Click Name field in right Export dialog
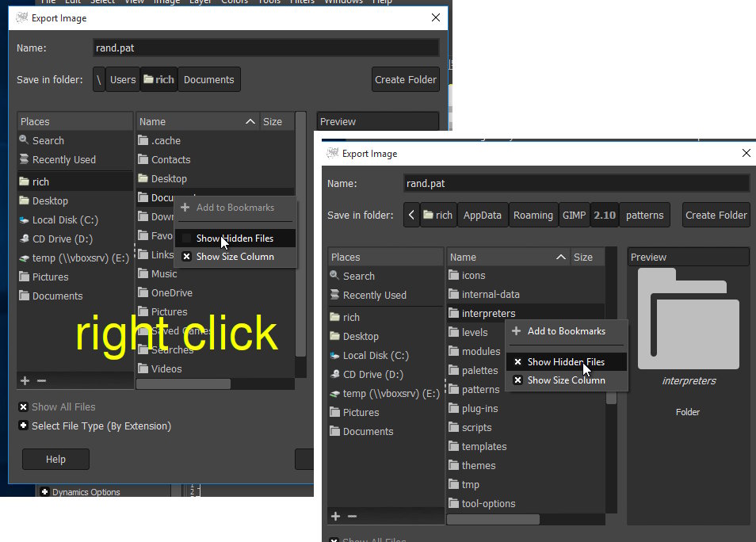Screen dimensions: 756x542 [x=576, y=183]
